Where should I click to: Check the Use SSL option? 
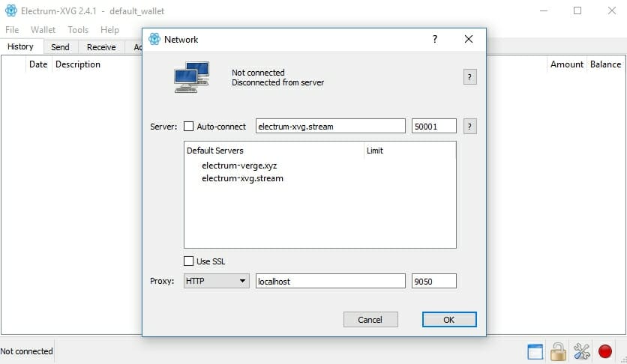tap(188, 261)
